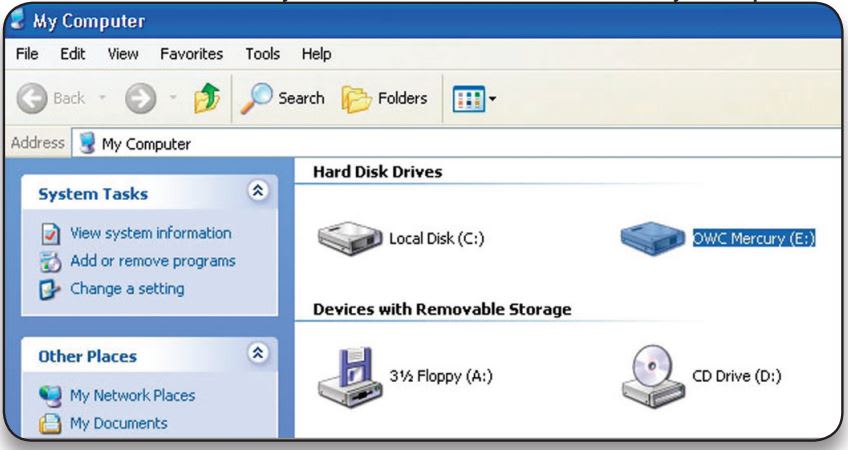Open the My Documents link

coord(118,423)
